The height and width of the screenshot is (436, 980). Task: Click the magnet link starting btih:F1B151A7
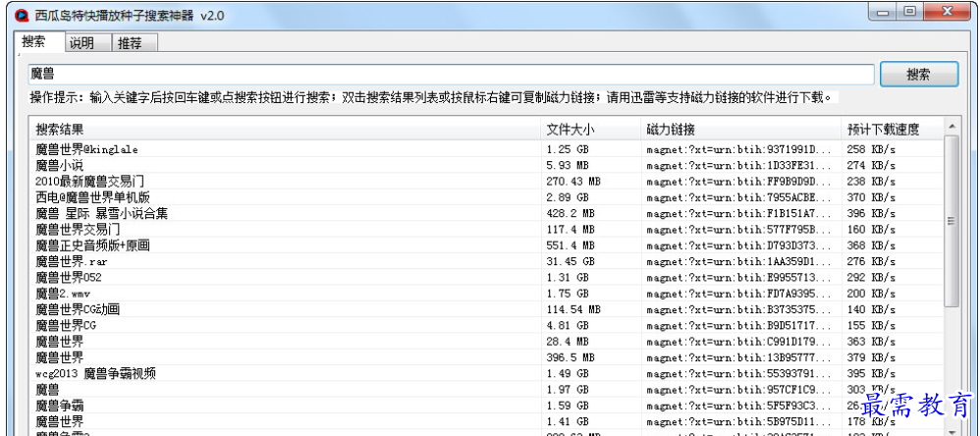coord(739,213)
